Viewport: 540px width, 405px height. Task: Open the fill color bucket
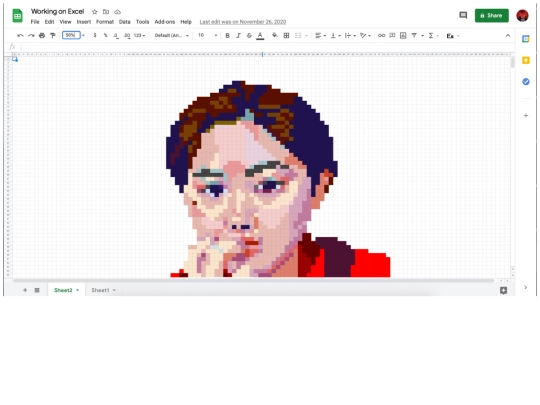[275, 35]
